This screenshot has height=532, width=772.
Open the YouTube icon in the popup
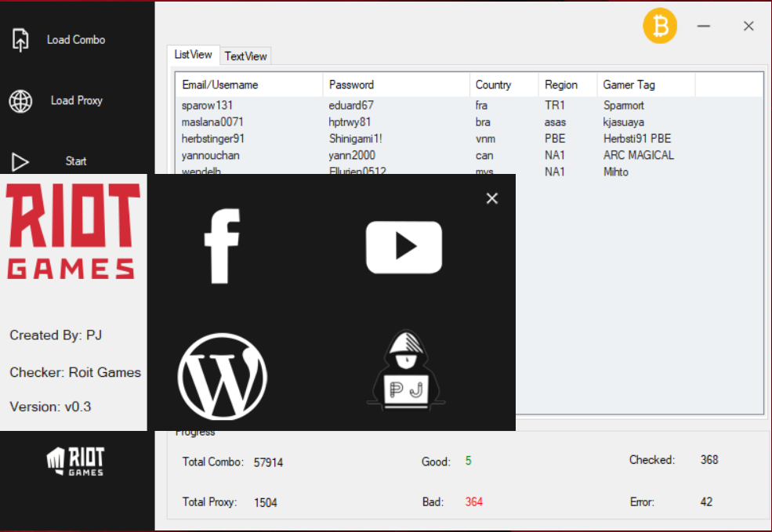tap(404, 245)
